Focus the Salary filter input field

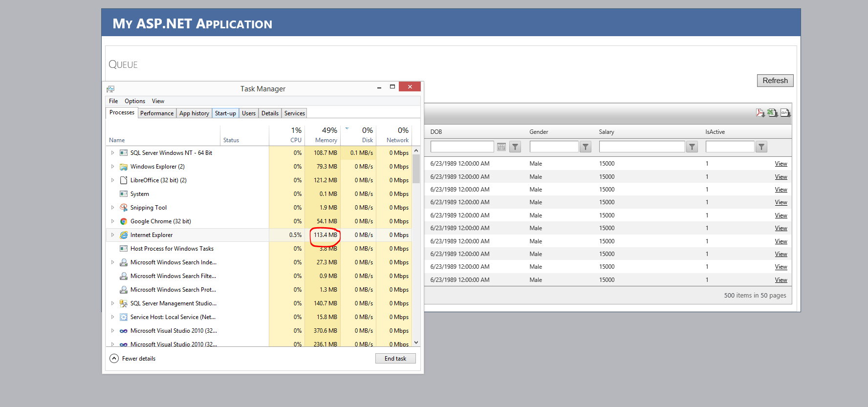coord(642,147)
